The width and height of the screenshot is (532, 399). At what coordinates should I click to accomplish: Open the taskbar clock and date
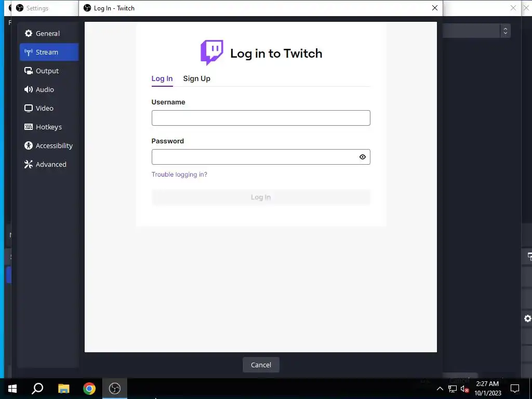point(487,389)
